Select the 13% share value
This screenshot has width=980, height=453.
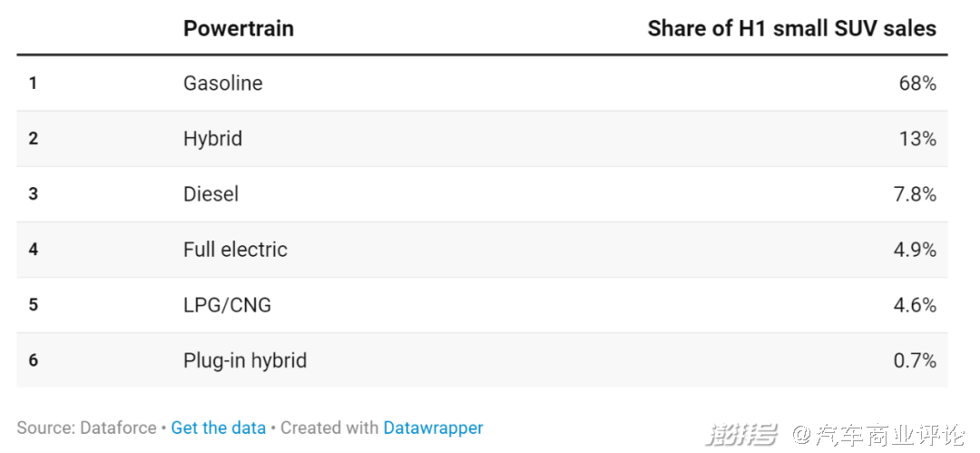click(917, 139)
